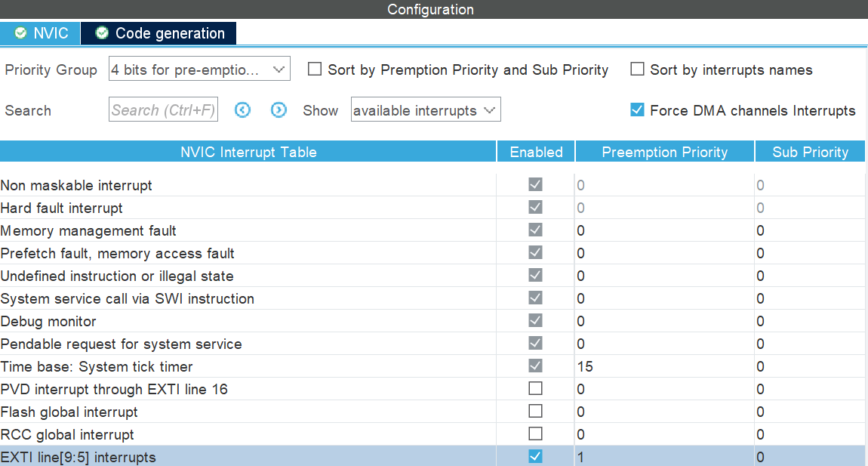Screen dimensions: 868x466
Task: Click EXTI line[9:5] preemption priority value
Action: click(x=664, y=457)
